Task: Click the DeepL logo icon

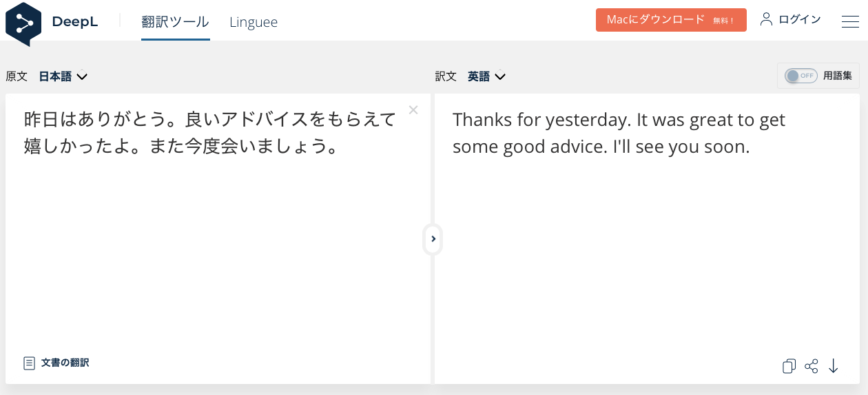Action: [23, 23]
